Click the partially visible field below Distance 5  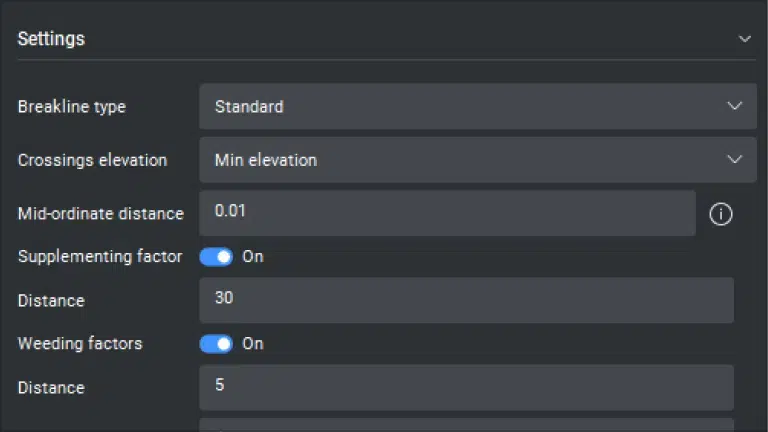click(466, 425)
